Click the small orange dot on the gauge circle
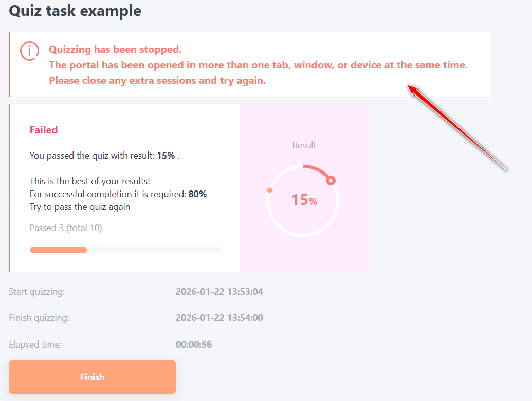 point(269,190)
